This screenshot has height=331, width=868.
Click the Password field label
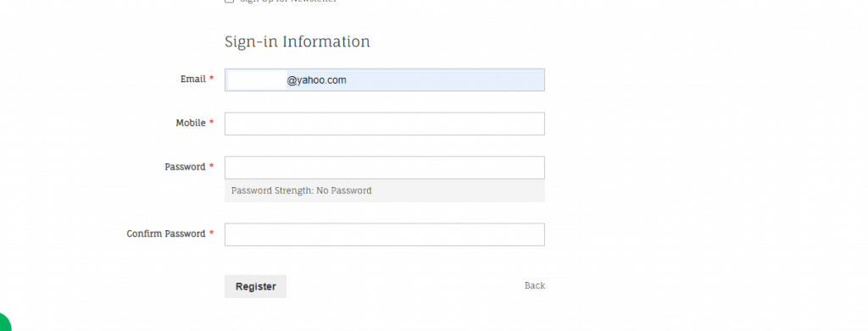tap(185, 166)
